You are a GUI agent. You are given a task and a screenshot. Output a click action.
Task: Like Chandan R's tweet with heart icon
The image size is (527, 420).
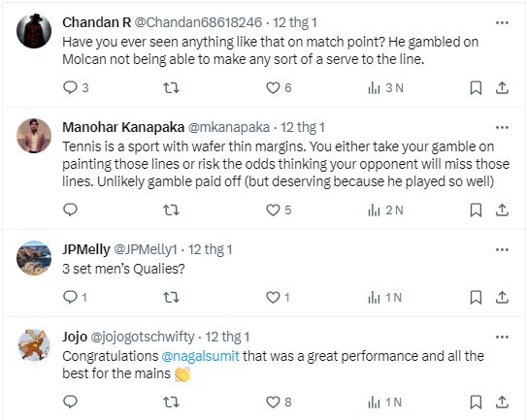(x=273, y=87)
